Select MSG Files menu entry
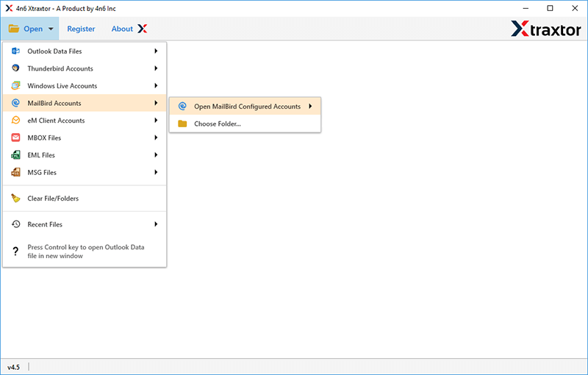This screenshot has height=375, width=588. coord(85,172)
